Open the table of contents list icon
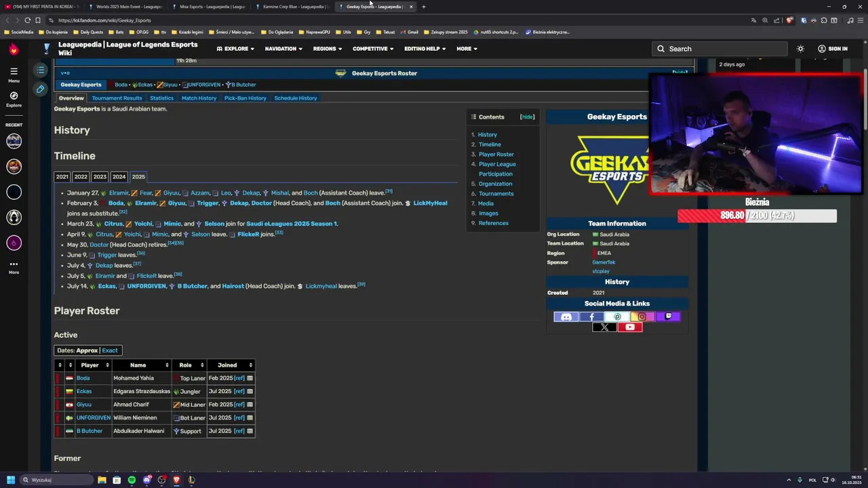Image resolution: width=868 pixels, height=488 pixels. (40, 70)
